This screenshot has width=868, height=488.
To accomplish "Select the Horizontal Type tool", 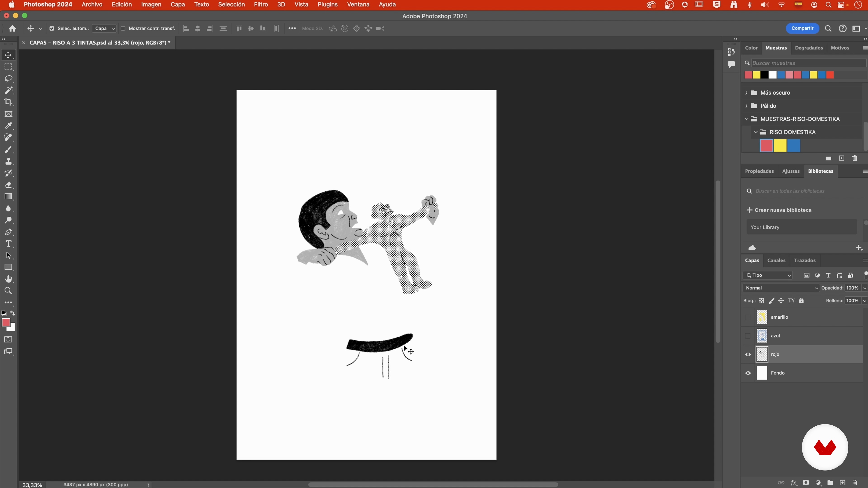I will point(8,244).
